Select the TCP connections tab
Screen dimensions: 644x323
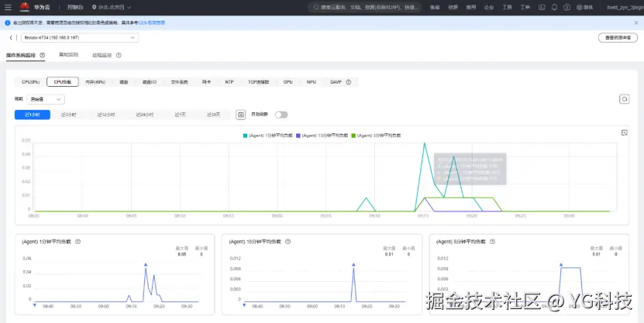pos(258,82)
